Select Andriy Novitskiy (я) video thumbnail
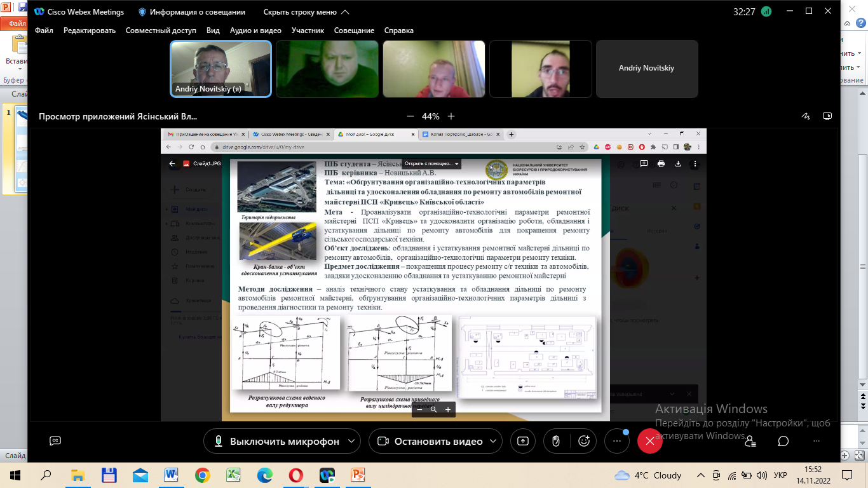868x488 pixels. coord(220,69)
